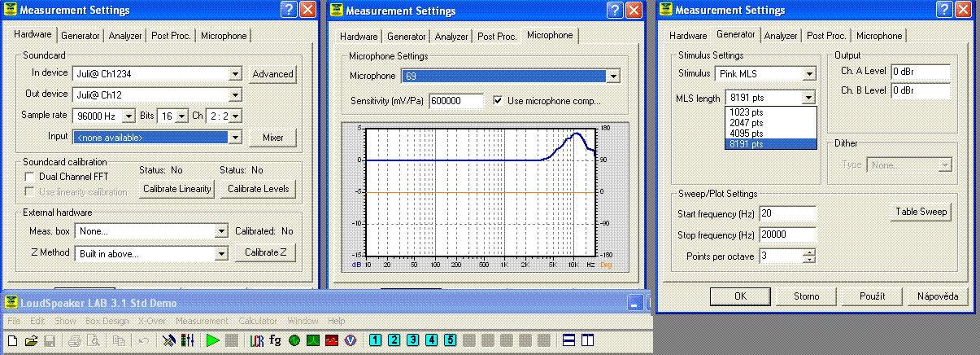Click the mixer sliders icon in the toolbar

(x=186, y=340)
